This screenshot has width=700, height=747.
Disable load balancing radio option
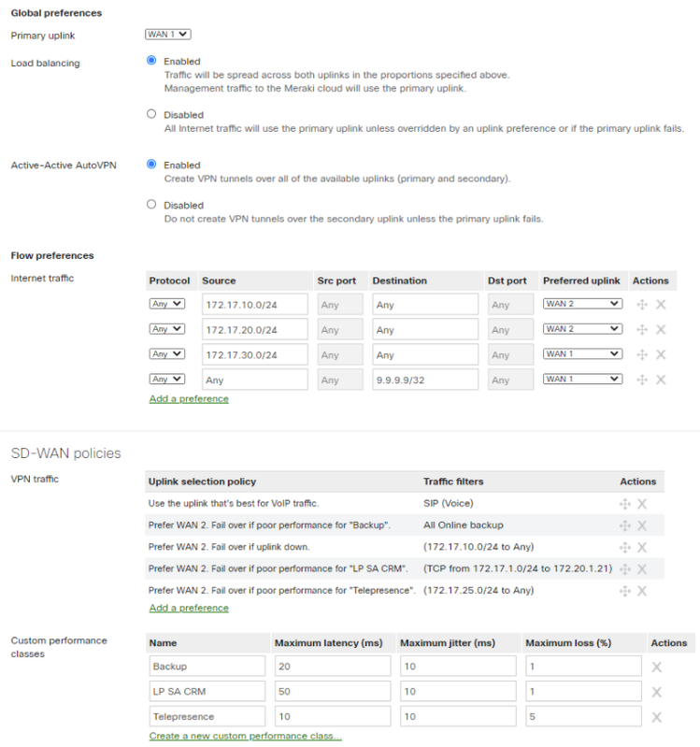pos(151,114)
